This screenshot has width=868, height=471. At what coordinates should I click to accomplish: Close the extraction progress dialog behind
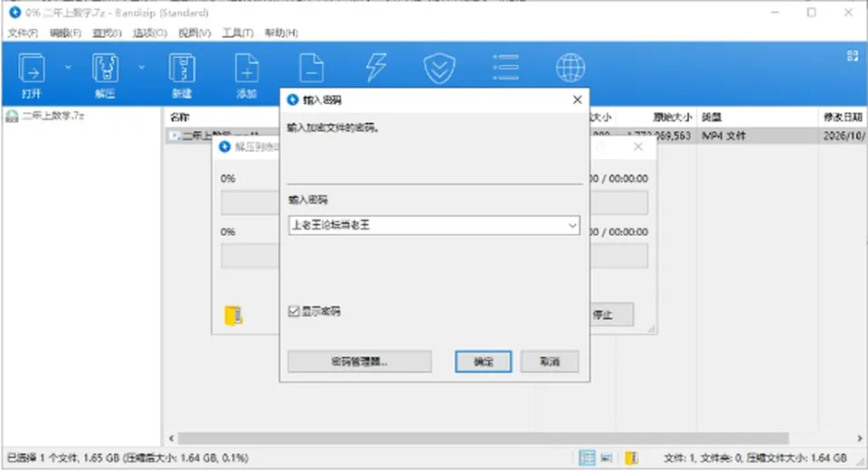coord(638,146)
